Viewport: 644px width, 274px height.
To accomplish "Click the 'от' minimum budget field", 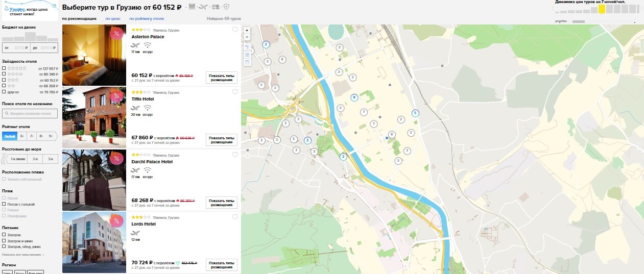I will point(15,47).
